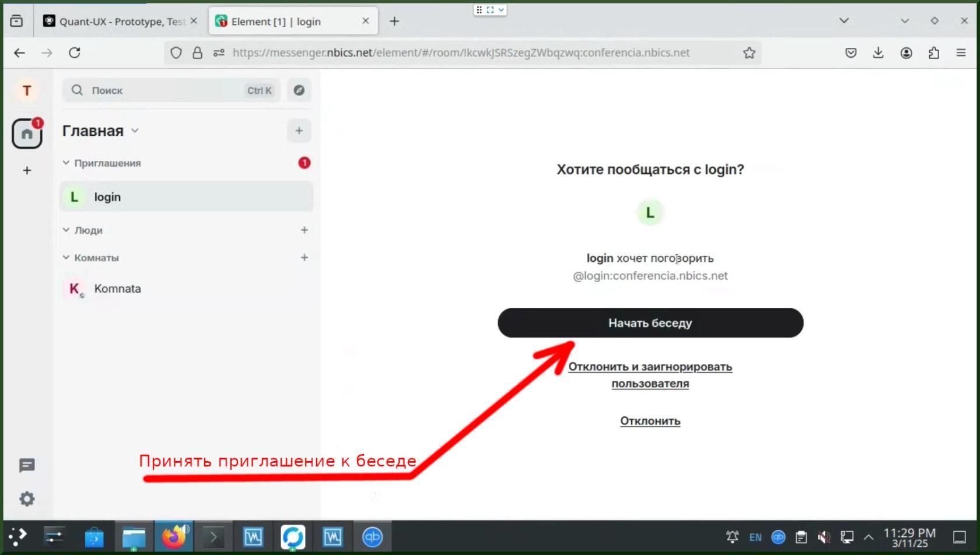Open the Home space icon
980x555 pixels.
(27, 134)
